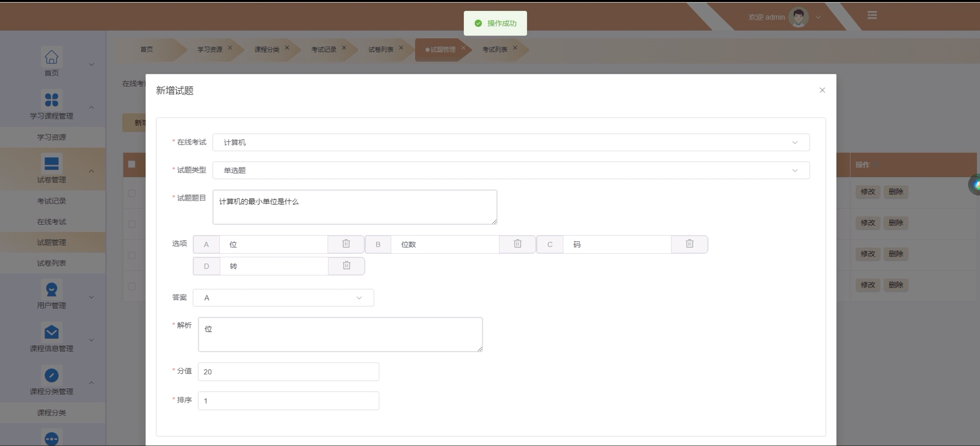Open the 在线考试 dropdown showing 计算机

(x=511, y=142)
